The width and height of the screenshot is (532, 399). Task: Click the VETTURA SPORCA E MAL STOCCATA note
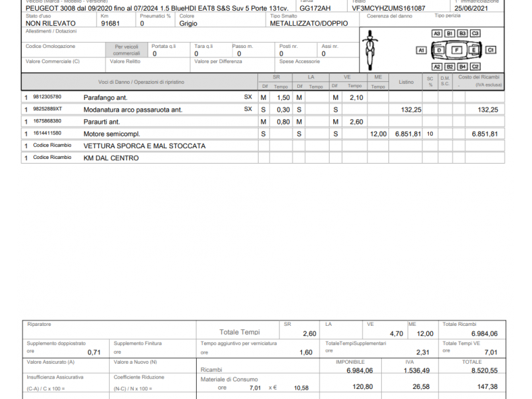tap(144, 146)
